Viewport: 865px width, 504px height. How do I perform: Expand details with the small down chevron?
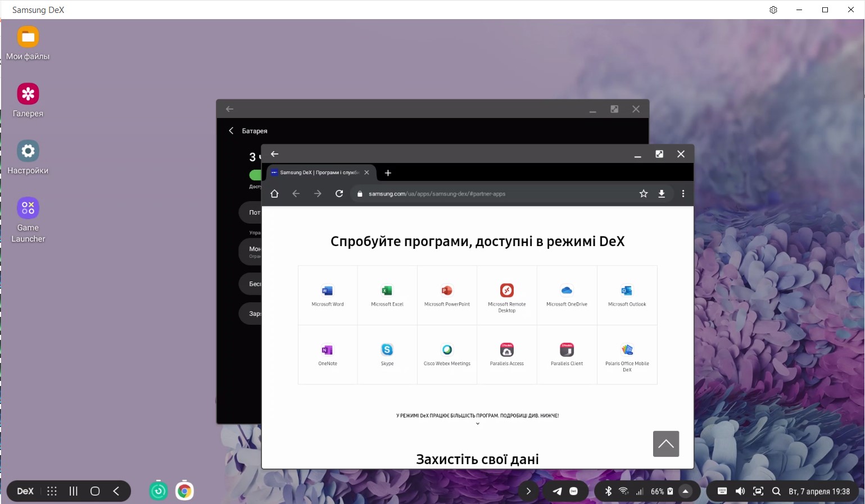pos(478,424)
